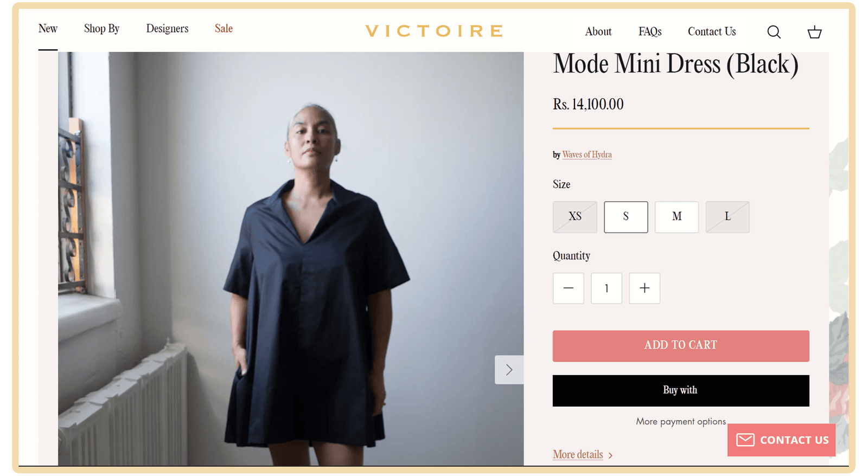This screenshot has width=868, height=476.
Task: Select size L option
Action: [x=727, y=217]
